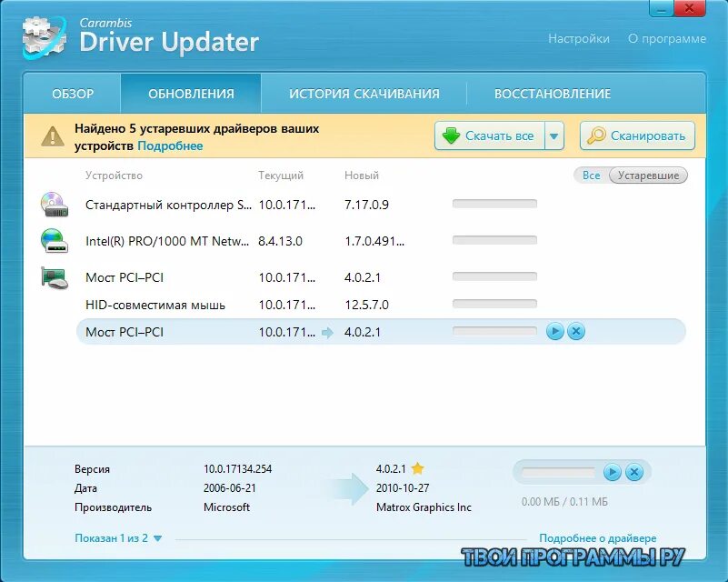728x582 pixels.
Task: Click arrow between versions in selected row
Action: click(x=327, y=333)
